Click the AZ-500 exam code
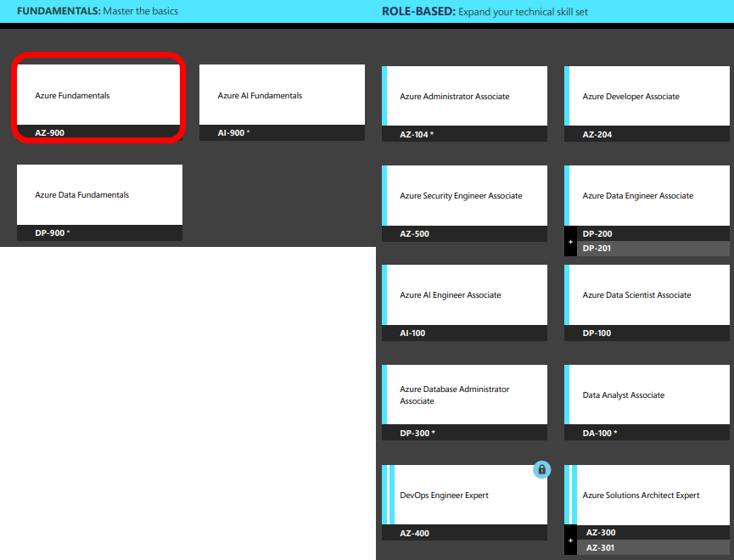Image resolution: width=734 pixels, height=560 pixels. point(414,233)
